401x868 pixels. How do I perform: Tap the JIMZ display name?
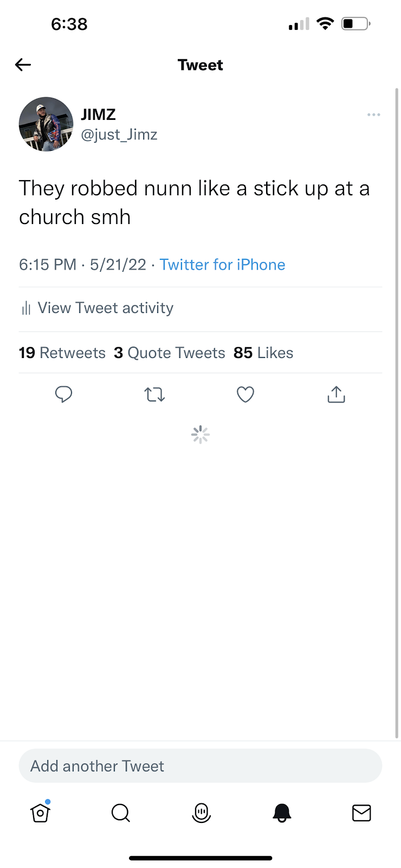point(98,114)
